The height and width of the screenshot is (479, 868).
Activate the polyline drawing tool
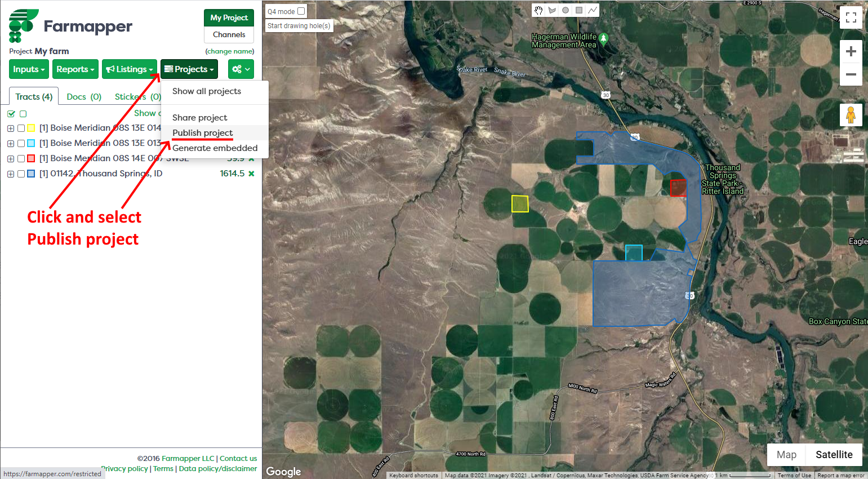point(593,10)
